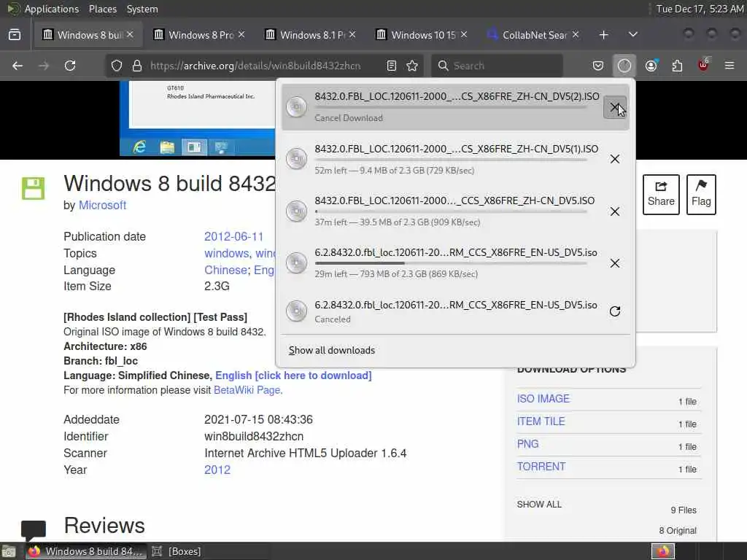Click the disc icon of ZH-CN_DV5(2).ISO
Image resolution: width=747 pixels, height=560 pixels.
(296, 106)
